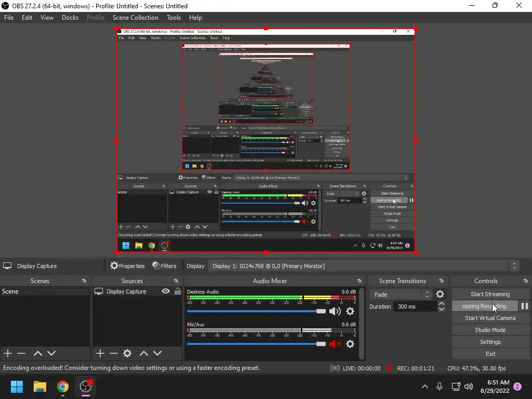Move the source up in the Sources list

(x=144, y=353)
